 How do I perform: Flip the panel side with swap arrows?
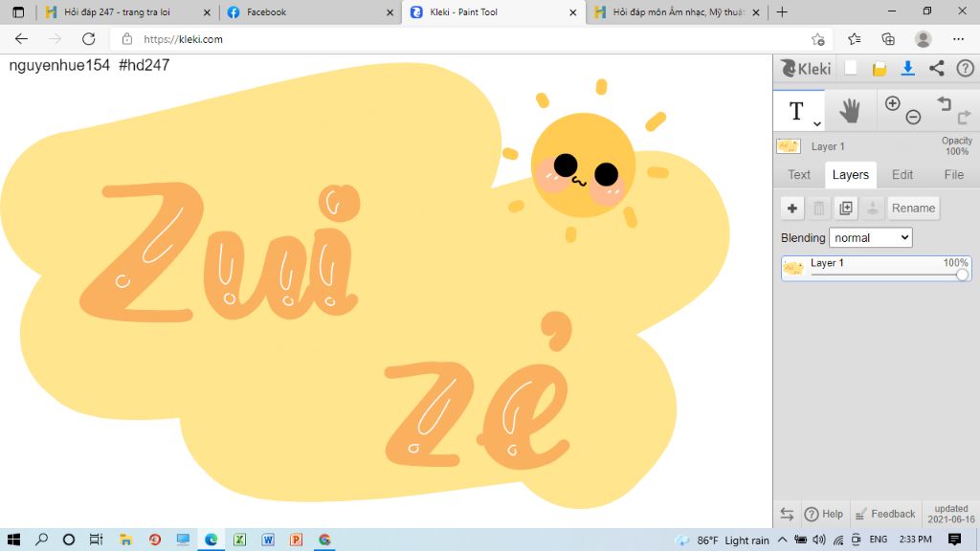click(787, 514)
